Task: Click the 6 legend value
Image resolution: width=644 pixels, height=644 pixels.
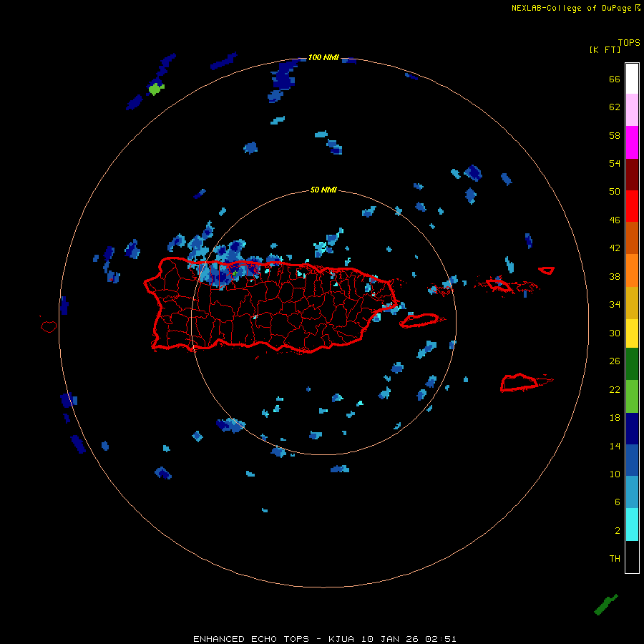Action: point(618,502)
